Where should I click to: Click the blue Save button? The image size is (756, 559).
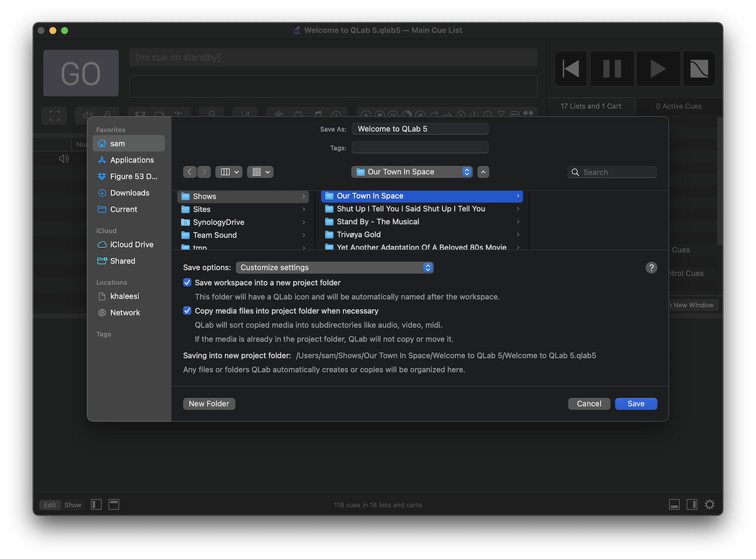[636, 403]
